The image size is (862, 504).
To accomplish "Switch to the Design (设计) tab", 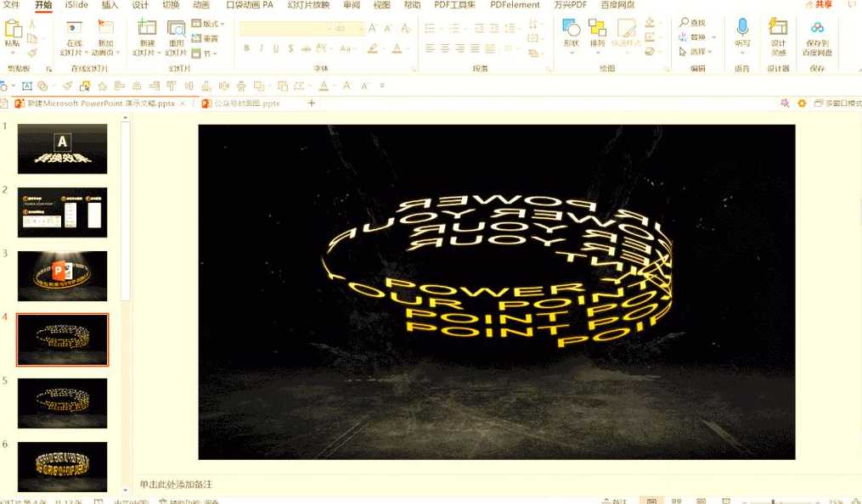I will (x=140, y=4).
